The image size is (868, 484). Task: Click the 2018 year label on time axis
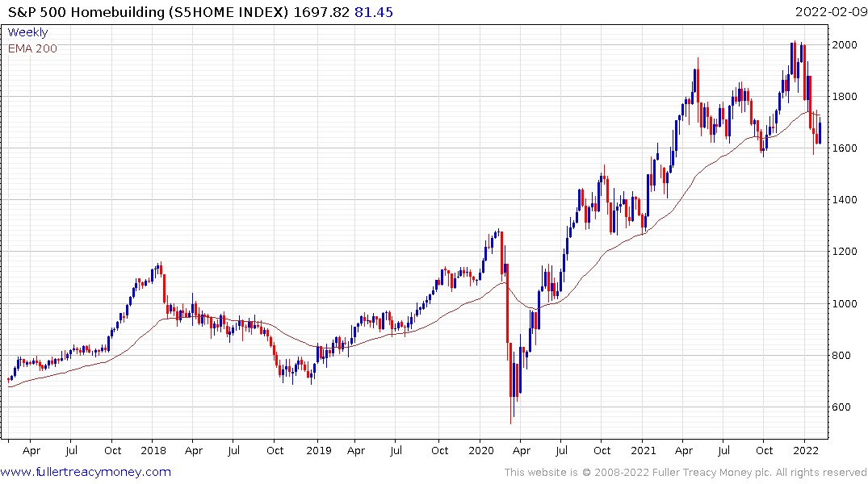click(153, 450)
